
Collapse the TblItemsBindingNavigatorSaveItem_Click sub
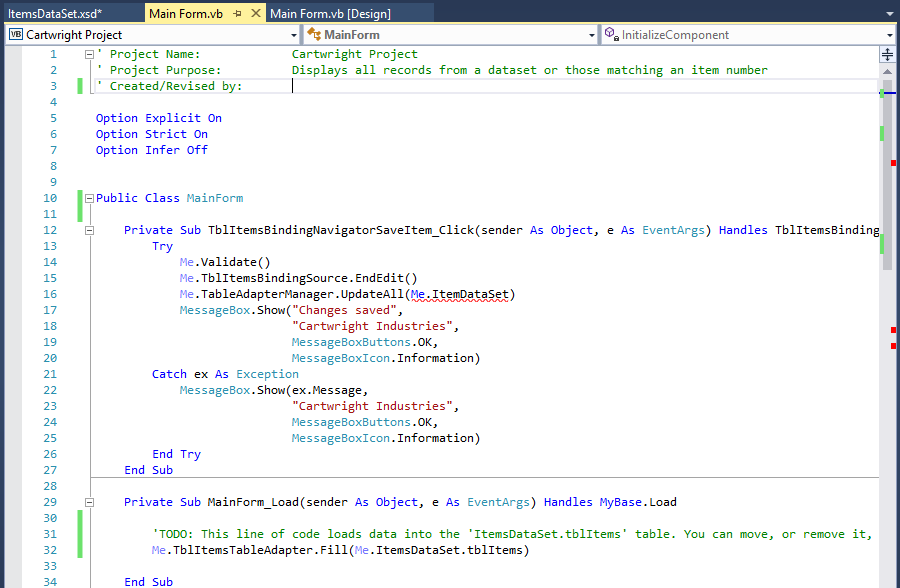point(88,229)
